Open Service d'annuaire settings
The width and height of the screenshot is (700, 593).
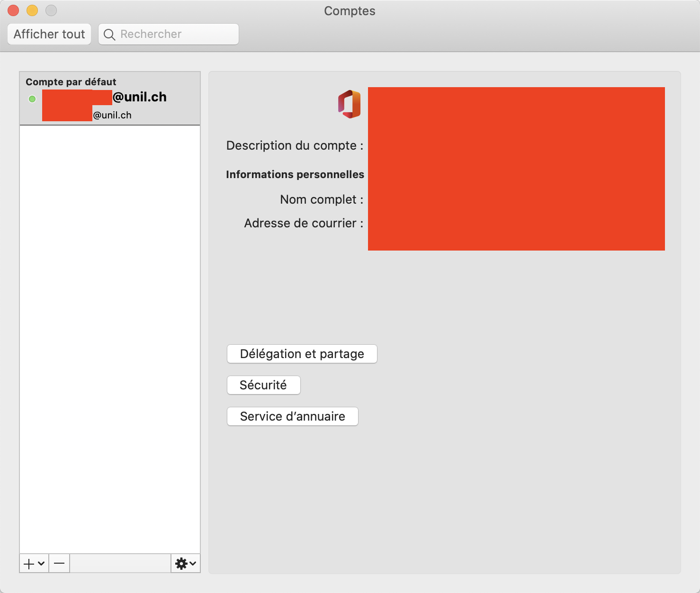click(x=292, y=416)
